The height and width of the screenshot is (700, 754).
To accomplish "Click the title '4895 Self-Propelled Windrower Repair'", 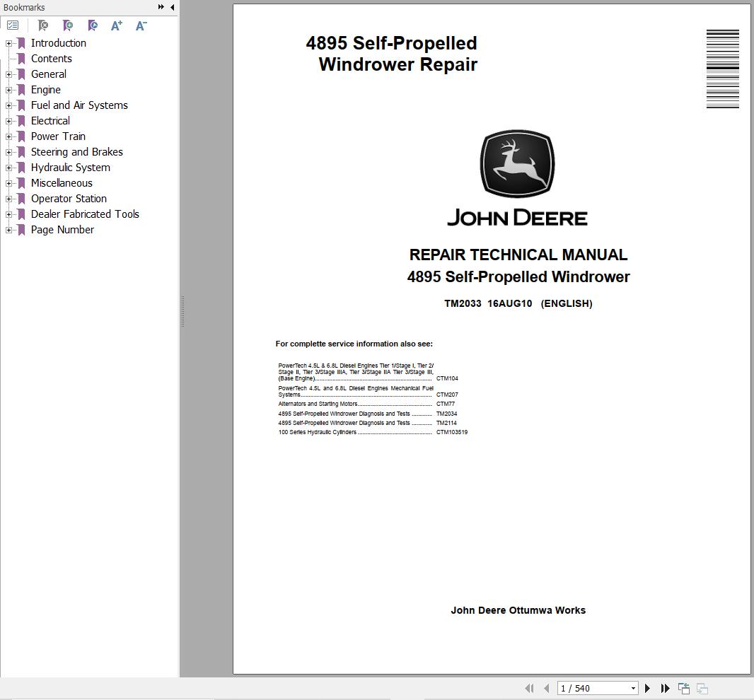I will click(x=392, y=53).
